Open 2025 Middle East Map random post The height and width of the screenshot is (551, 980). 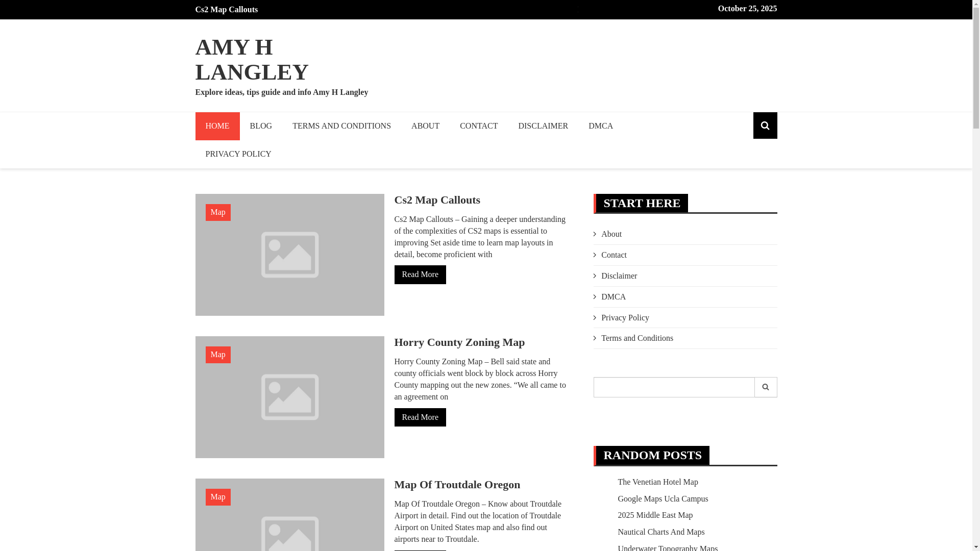pos(655,515)
